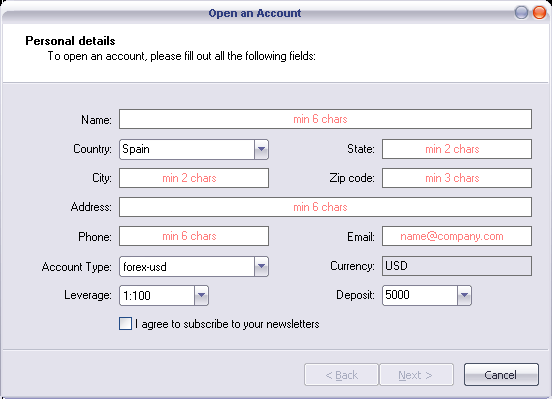Click the gray minimize window button
This screenshot has height=399, width=552.
tap(521, 13)
